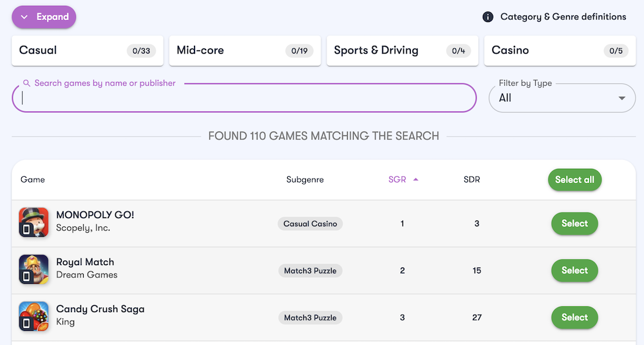
Task: Open the Sports & Driving category card
Action: coord(402,50)
